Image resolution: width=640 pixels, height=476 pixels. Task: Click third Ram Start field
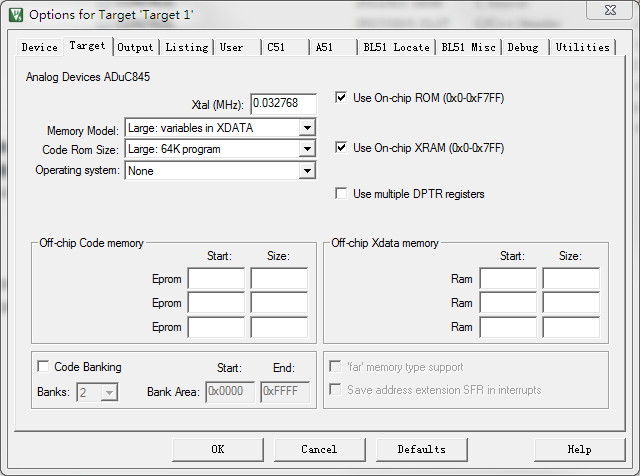(x=508, y=327)
